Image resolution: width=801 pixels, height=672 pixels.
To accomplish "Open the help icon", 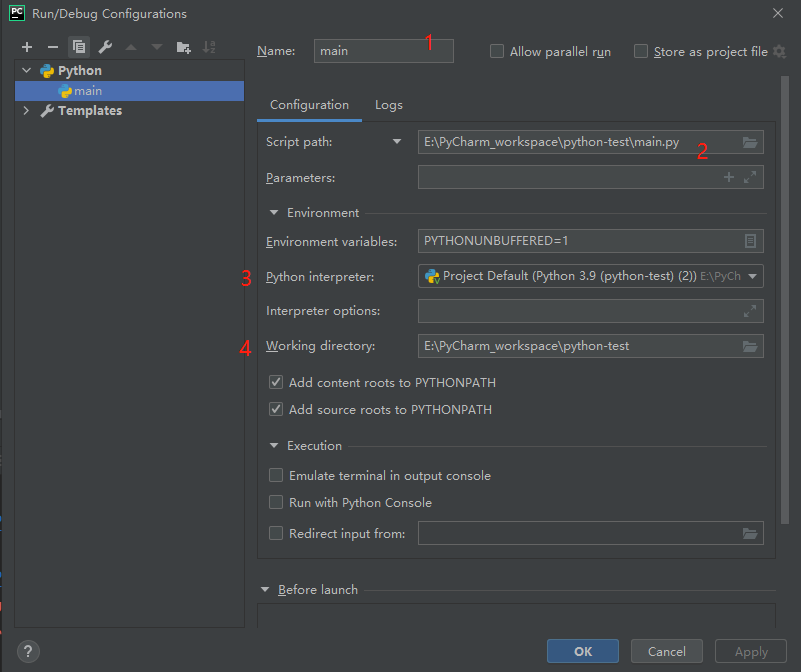I will point(27,651).
